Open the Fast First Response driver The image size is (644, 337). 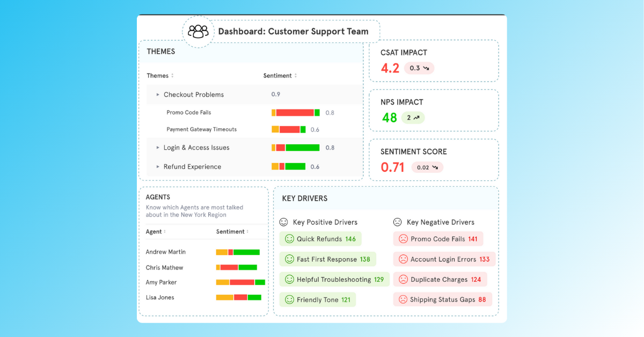click(328, 259)
